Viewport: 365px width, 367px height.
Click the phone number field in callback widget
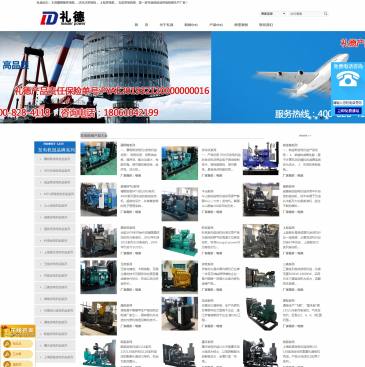pyautogui.click(x=348, y=103)
